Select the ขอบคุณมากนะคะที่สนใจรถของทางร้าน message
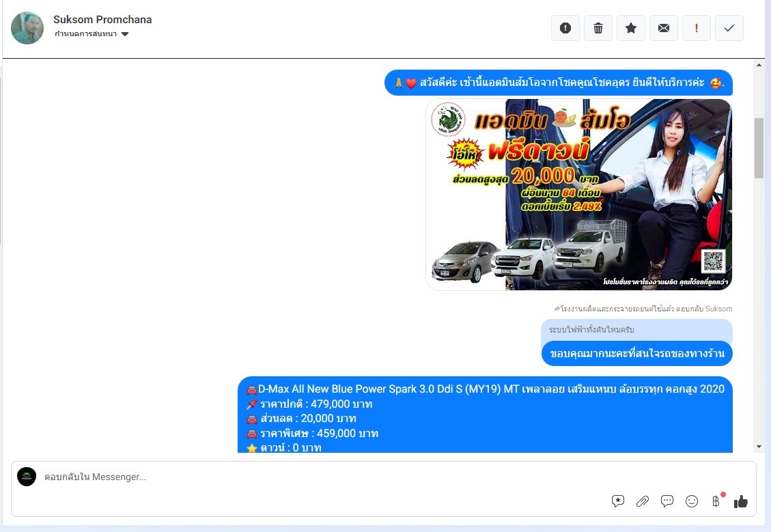Viewport: 771px width, 532px height. point(636,354)
